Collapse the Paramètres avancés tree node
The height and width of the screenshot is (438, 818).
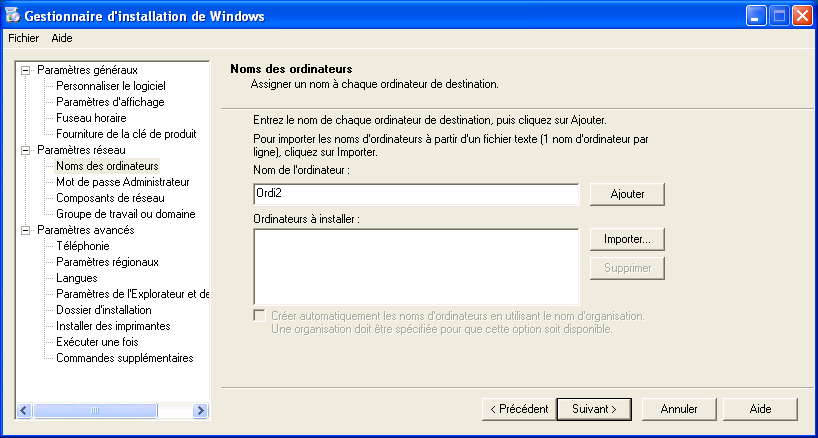coord(25,230)
